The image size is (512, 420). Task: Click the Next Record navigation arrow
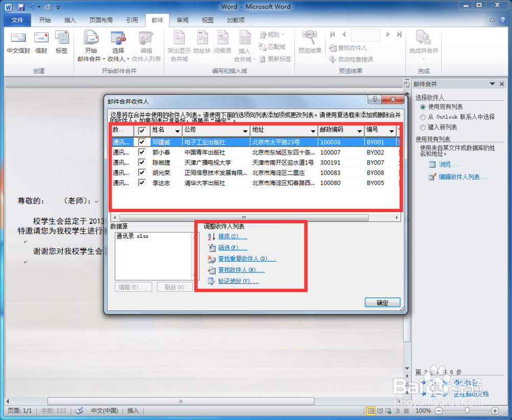pyautogui.click(x=388, y=34)
